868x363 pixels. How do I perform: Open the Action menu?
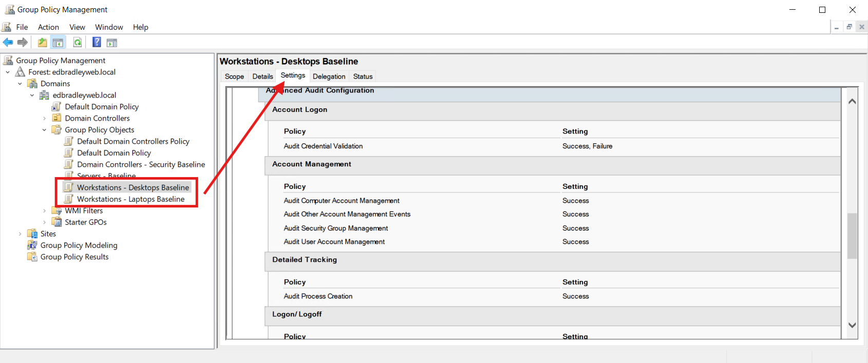(48, 27)
